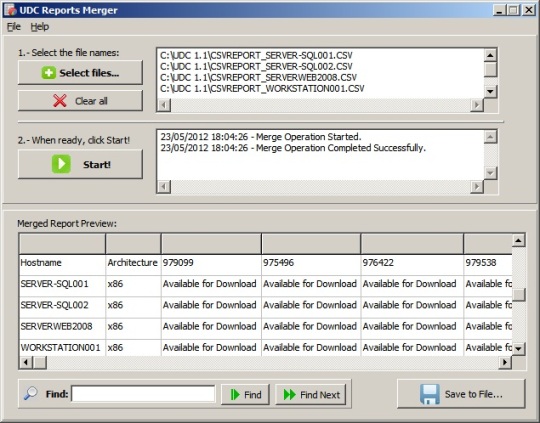Click log box scroll left arrow
540x423 pixels.
(x=164, y=187)
